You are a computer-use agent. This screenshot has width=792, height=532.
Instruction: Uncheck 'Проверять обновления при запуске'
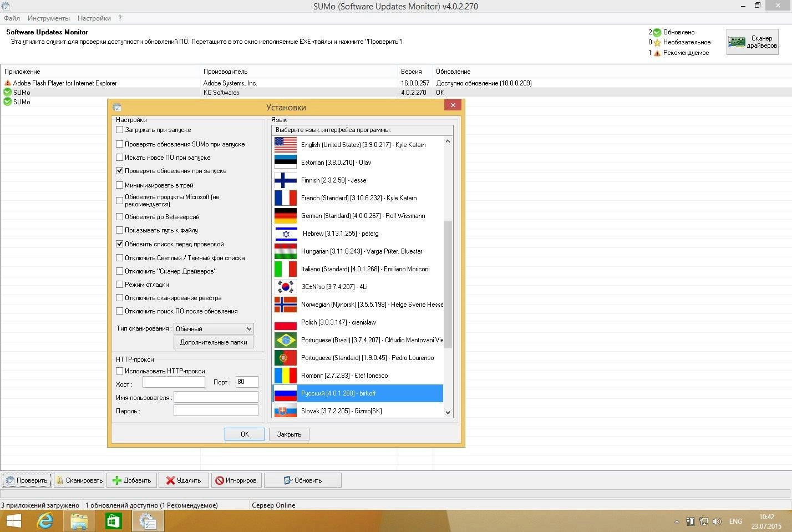119,171
